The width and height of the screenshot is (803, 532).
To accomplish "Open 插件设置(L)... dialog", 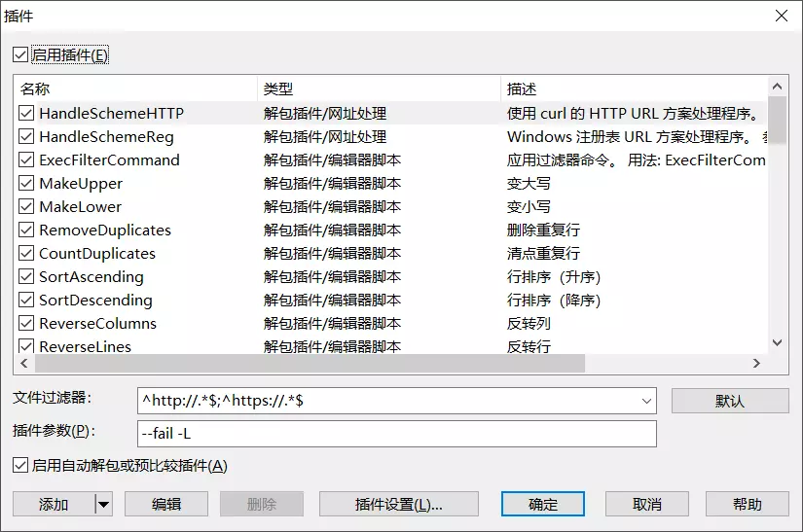I will pos(399,504).
